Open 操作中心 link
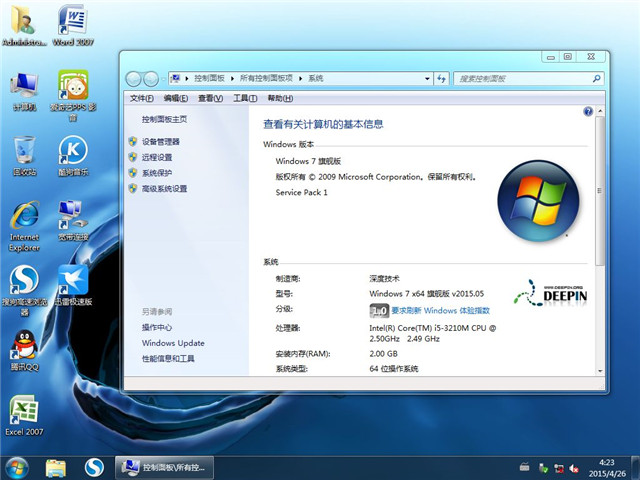640x480 pixels. (x=157, y=327)
